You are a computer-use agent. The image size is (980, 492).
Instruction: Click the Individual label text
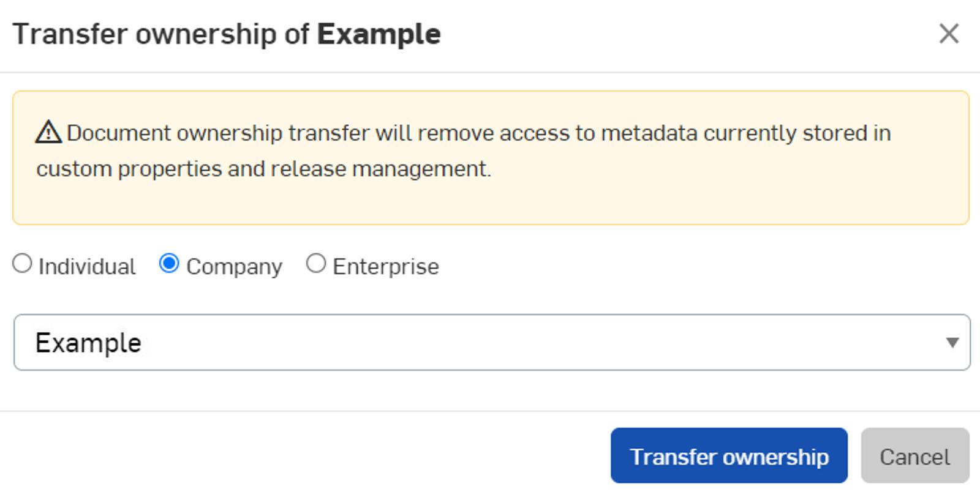pos(87,266)
